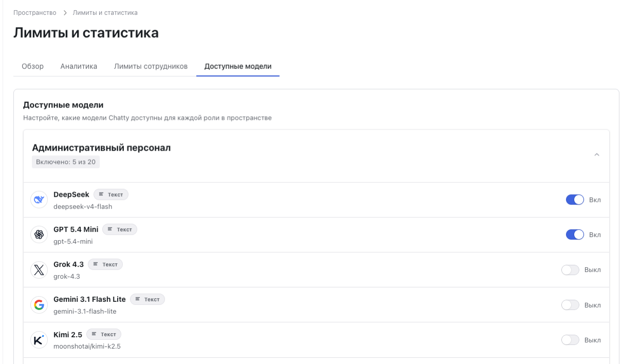Click the 'Вкл' label in DeepSeek row
The height and width of the screenshot is (364, 622).
tap(595, 200)
